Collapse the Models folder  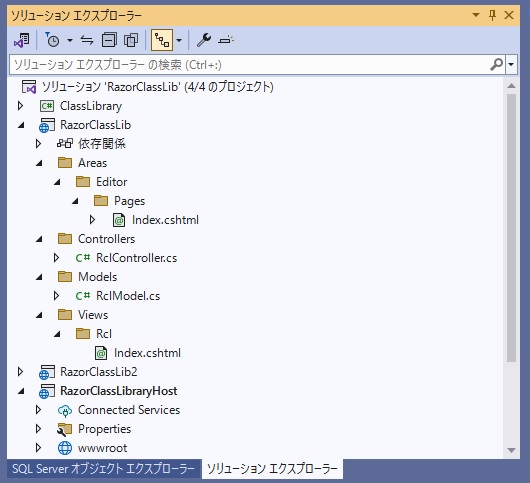(x=39, y=277)
